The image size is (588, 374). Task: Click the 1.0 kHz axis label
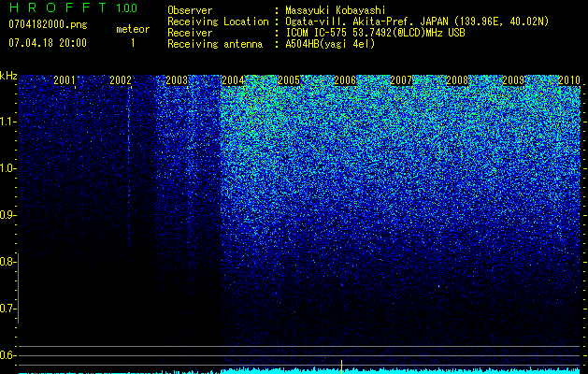7,168
